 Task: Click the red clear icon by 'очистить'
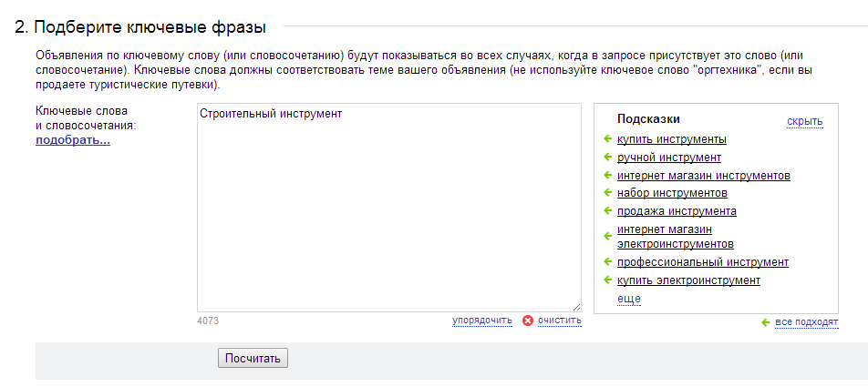pyautogui.click(x=528, y=321)
